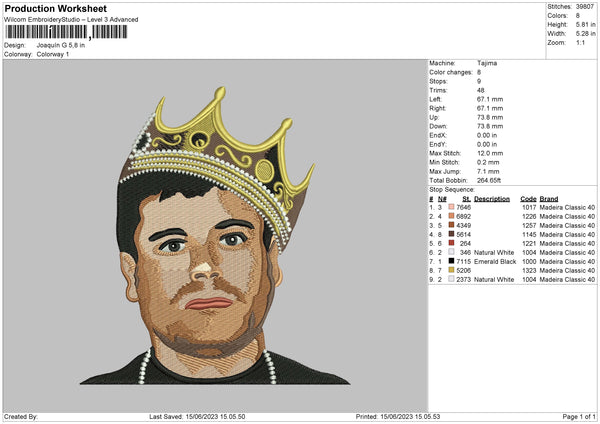600x424 pixels.
Task: Click the 'Emerald Black' description
Action: [x=495, y=261]
